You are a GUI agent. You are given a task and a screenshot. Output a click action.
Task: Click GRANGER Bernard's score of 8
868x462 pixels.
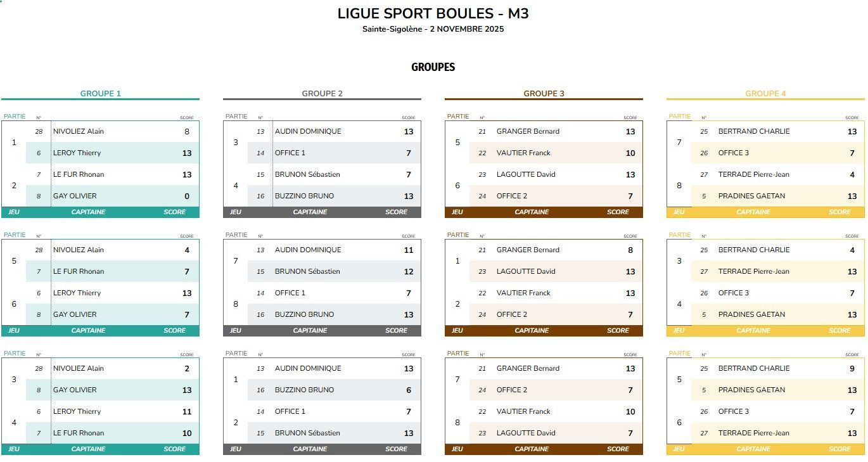[630, 250]
